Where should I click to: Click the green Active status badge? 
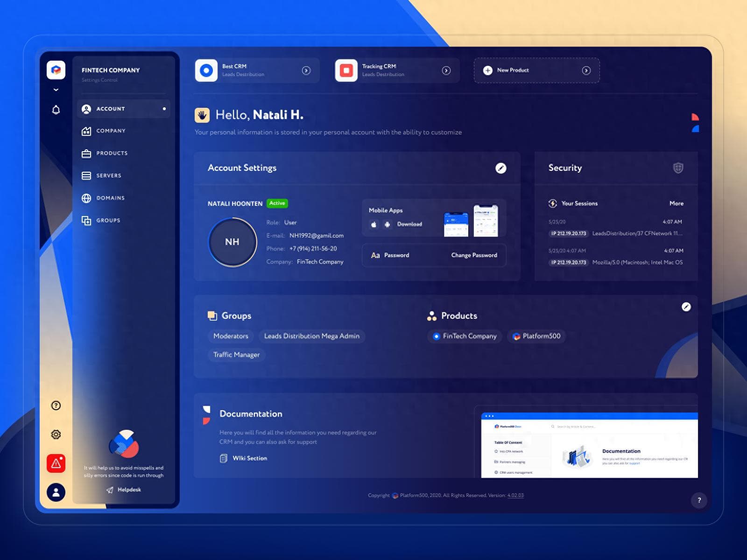pyautogui.click(x=277, y=203)
